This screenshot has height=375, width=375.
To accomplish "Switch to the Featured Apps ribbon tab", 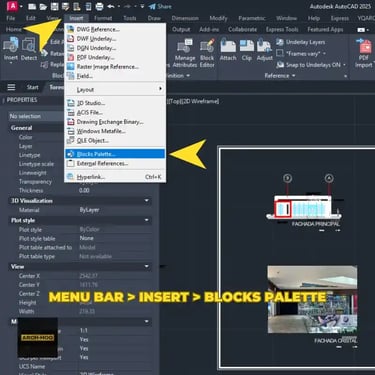I will [x=325, y=29].
